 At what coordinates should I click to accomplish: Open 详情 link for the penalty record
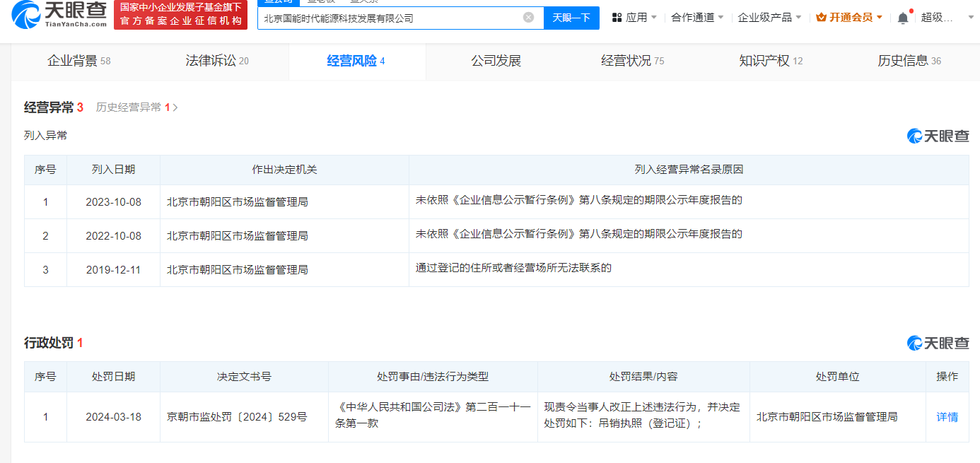point(947,417)
